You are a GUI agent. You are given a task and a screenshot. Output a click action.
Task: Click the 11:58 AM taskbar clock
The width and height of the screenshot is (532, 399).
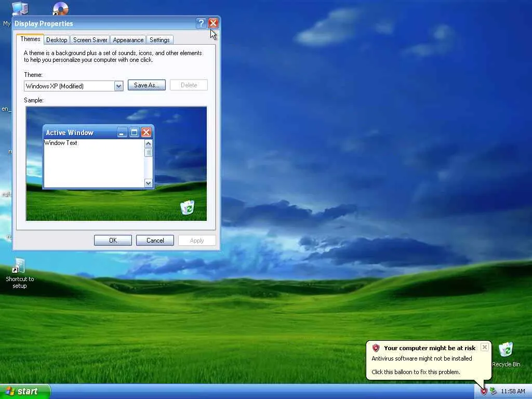point(513,392)
